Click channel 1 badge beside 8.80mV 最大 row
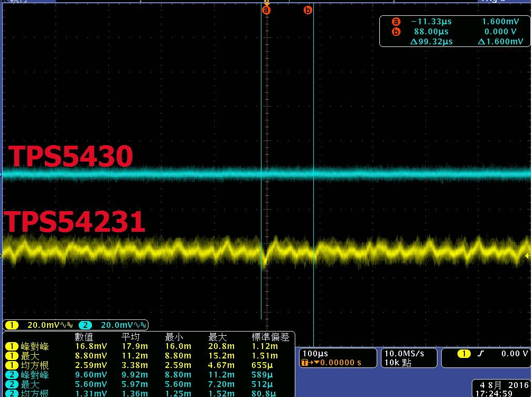This screenshot has width=532, height=397. tap(12, 356)
